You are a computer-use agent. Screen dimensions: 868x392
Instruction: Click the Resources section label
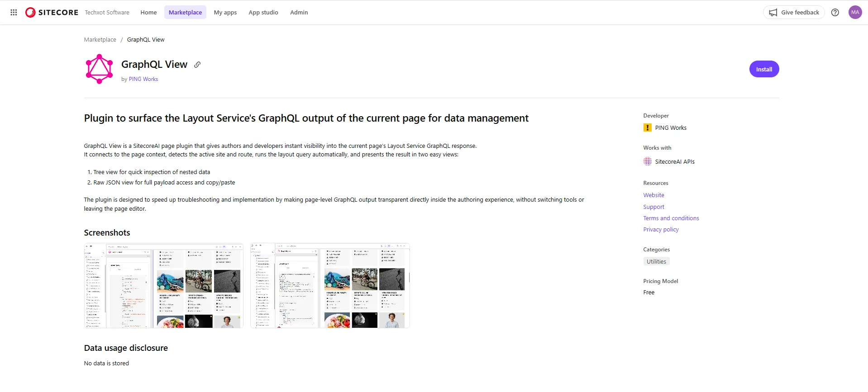point(656,183)
